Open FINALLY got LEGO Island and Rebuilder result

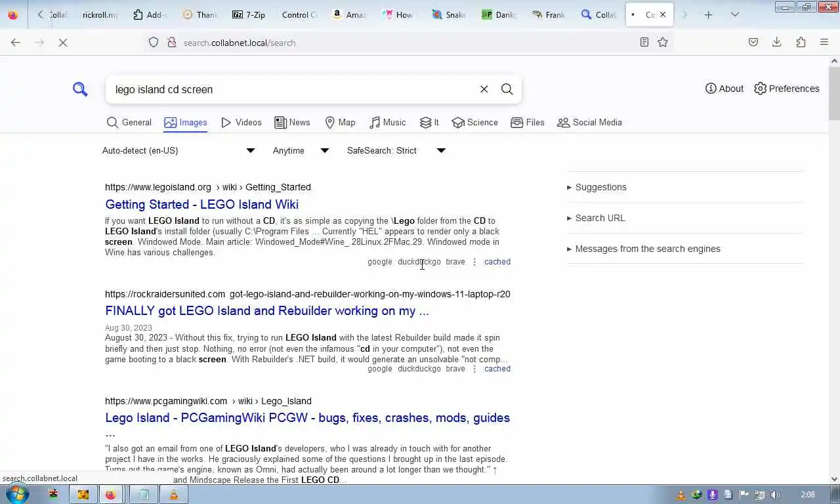tap(267, 310)
